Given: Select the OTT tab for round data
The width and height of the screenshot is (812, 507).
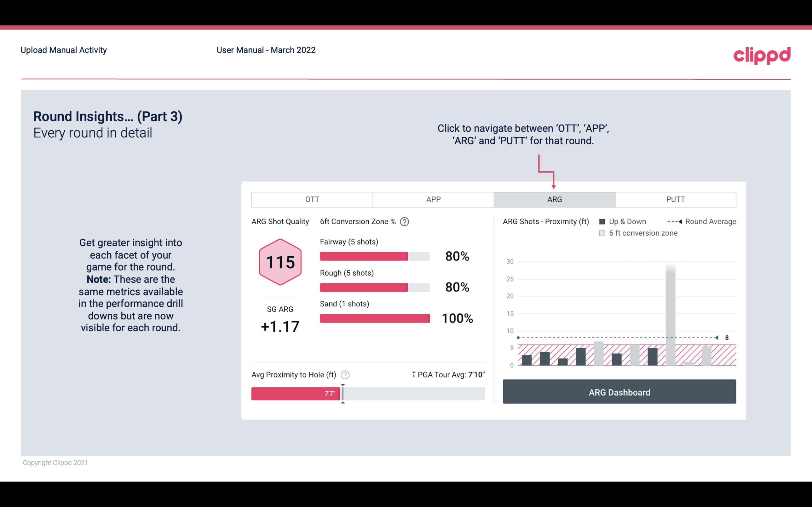Looking at the screenshot, I should click(x=312, y=199).
